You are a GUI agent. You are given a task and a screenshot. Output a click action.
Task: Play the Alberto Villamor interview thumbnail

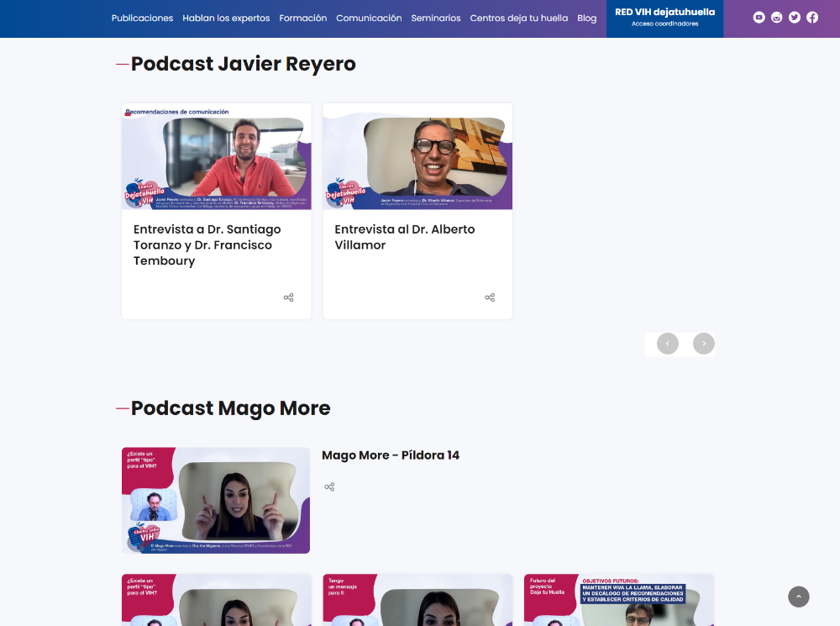click(x=417, y=156)
